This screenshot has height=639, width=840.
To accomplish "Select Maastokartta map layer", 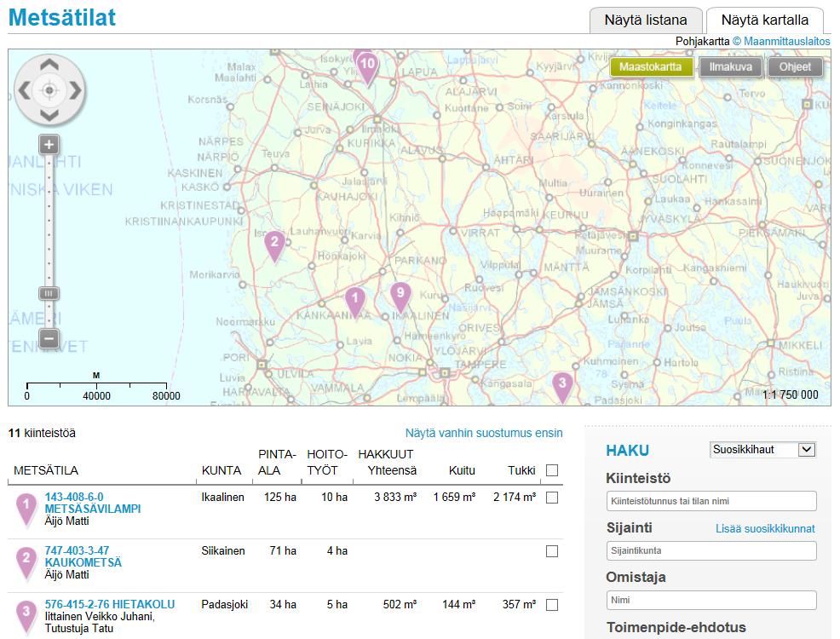I will 650,67.
